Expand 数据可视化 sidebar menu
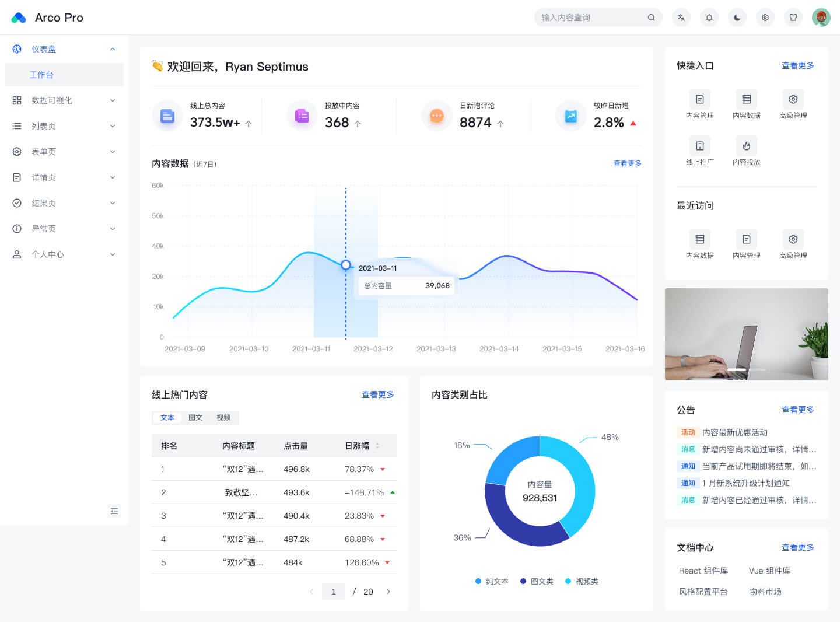The width and height of the screenshot is (840, 622). (x=64, y=100)
